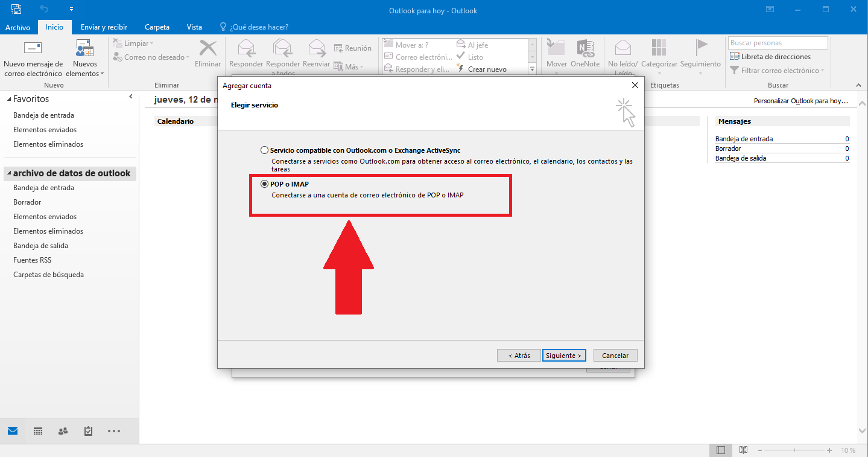Click Filtrar correo electrónico funnel

point(734,71)
